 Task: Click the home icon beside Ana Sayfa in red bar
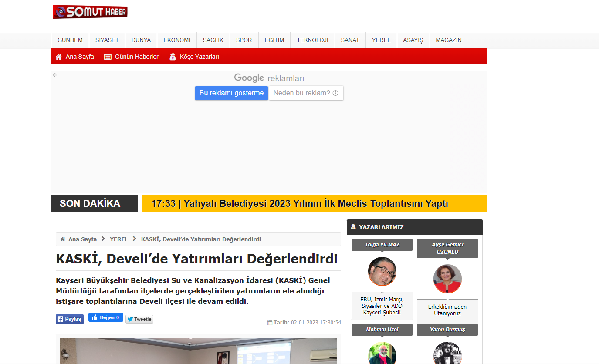pyautogui.click(x=59, y=57)
